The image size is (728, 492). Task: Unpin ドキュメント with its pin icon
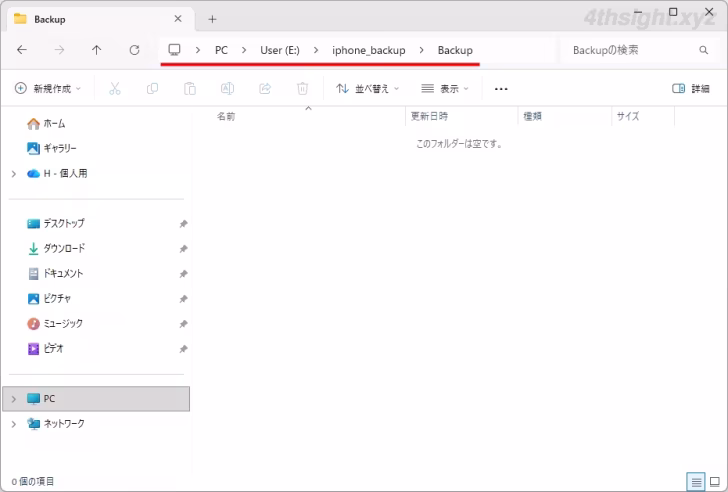(x=183, y=274)
